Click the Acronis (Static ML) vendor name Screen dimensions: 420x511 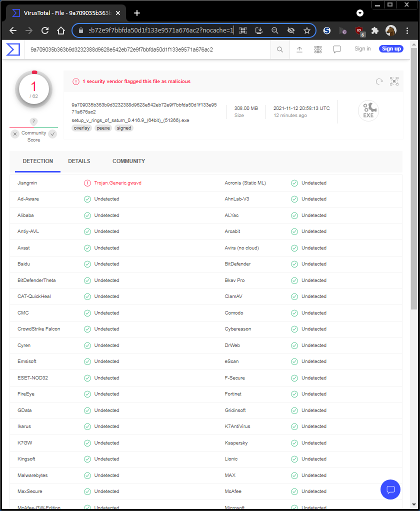[x=245, y=183]
